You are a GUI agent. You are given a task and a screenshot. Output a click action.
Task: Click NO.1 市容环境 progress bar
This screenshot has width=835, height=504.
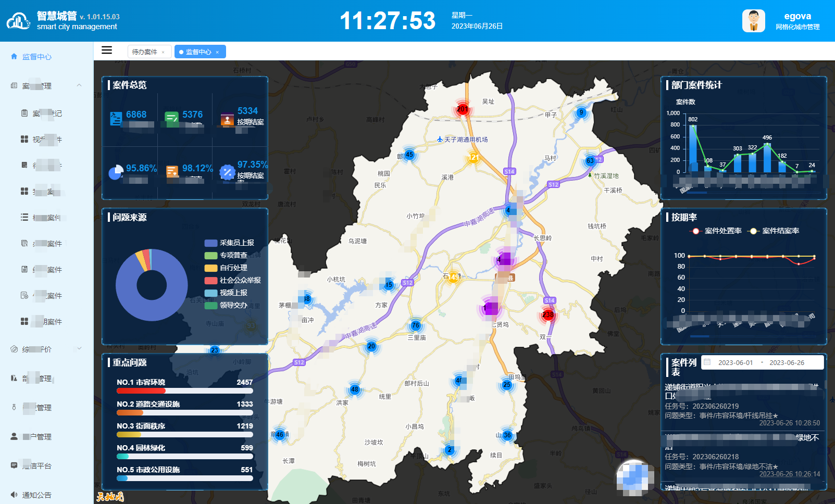coord(185,390)
